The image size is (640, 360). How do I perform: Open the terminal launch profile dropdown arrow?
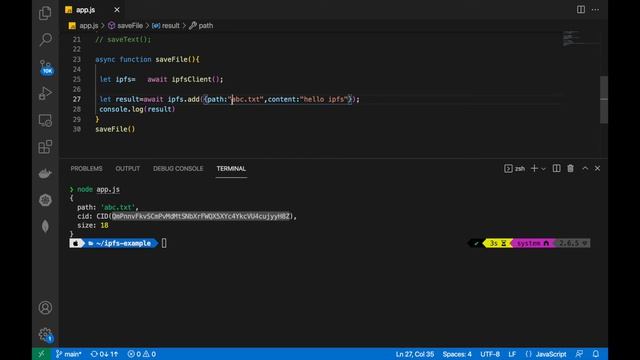(x=543, y=169)
